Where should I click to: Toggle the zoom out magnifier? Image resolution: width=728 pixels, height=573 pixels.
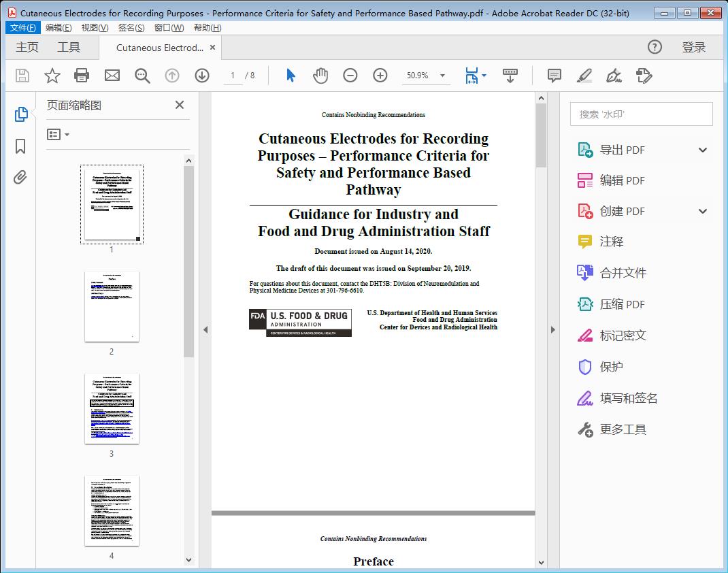[348, 76]
